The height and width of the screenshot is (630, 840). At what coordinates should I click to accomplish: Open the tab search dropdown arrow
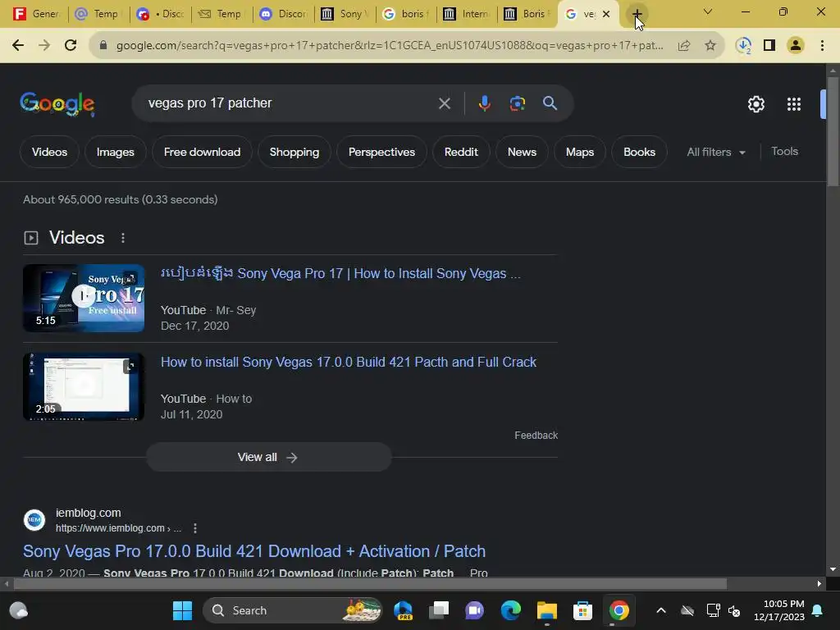coord(708,11)
